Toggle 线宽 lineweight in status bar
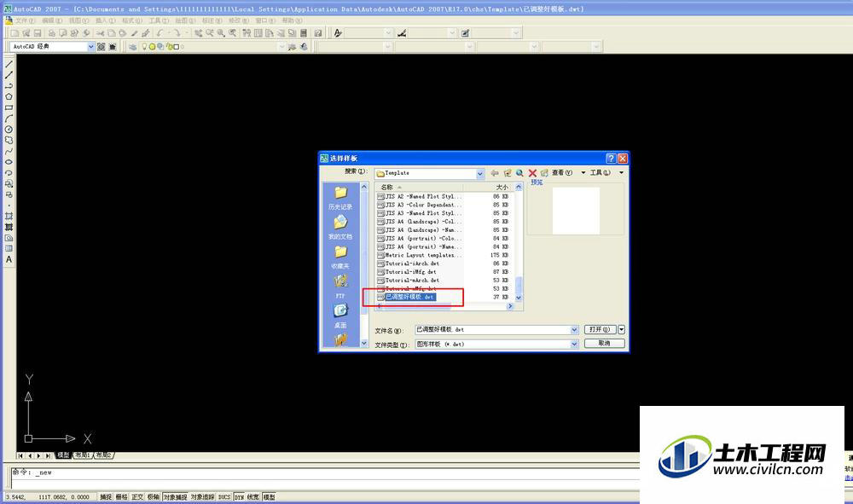The image size is (853, 504). (253, 497)
